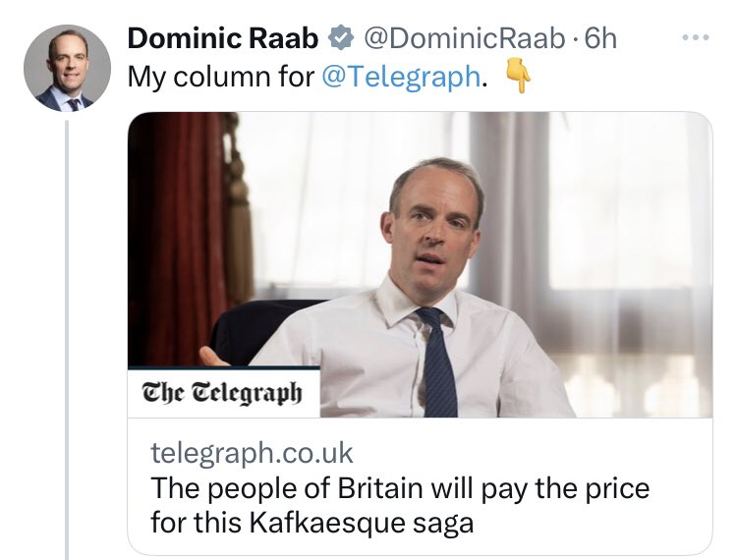The height and width of the screenshot is (560, 737).
Task: Click Dominic Raab's profile avatar photo
Action: click(x=67, y=70)
